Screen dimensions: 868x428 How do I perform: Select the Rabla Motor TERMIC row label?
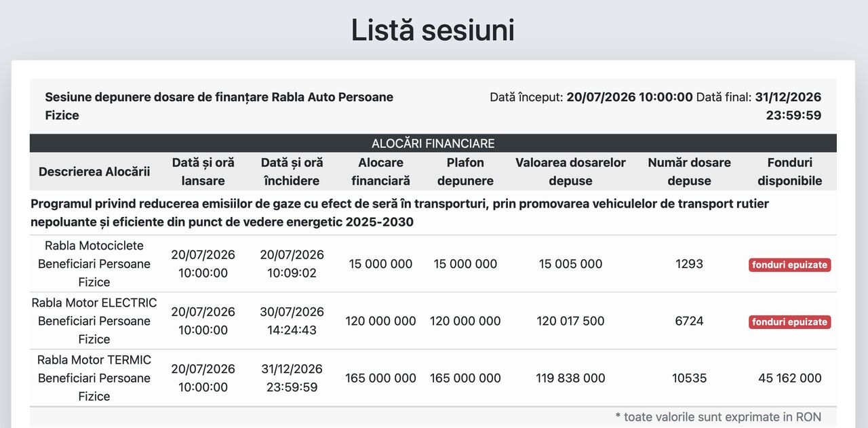94,378
